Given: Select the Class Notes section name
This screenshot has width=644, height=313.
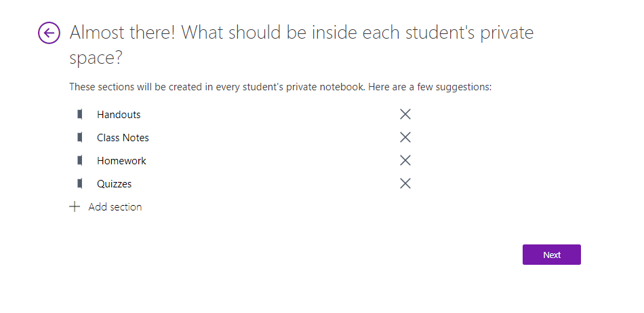Looking at the screenshot, I should tap(123, 137).
